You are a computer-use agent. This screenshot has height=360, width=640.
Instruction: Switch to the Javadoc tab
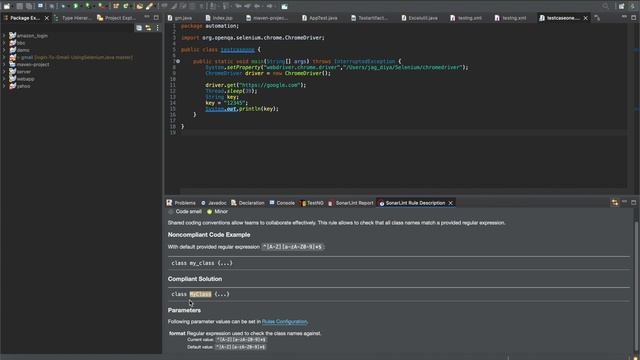pyautogui.click(x=213, y=203)
